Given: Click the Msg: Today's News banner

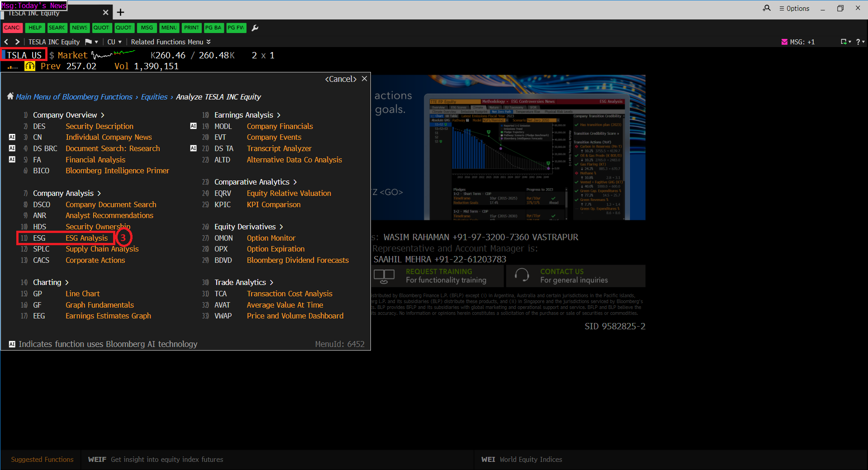Looking at the screenshot, I should [34, 5].
